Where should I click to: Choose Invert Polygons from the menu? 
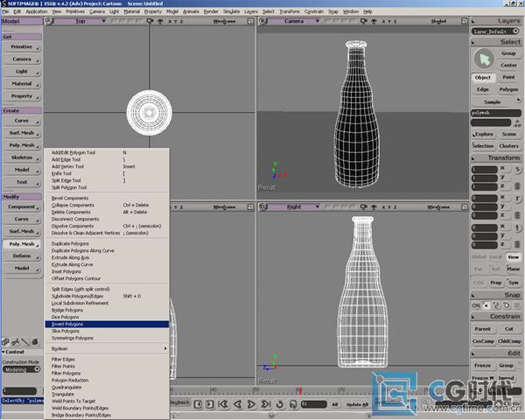(68, 324)
